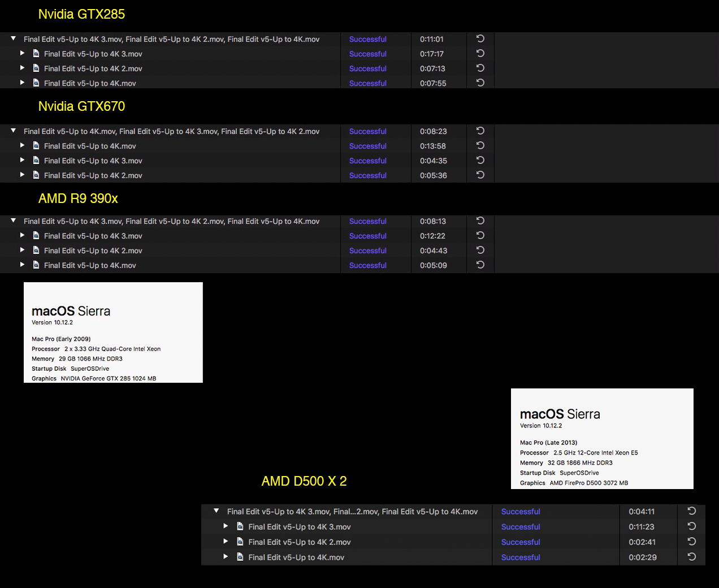Click the movie file icon in the 0:02:29 row
This screenshot has height=588, width=719.
pos(240,556)
